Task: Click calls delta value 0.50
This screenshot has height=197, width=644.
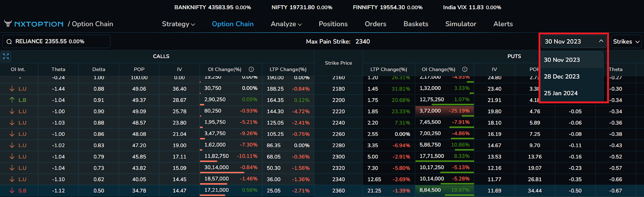Action: coord(99,191)
